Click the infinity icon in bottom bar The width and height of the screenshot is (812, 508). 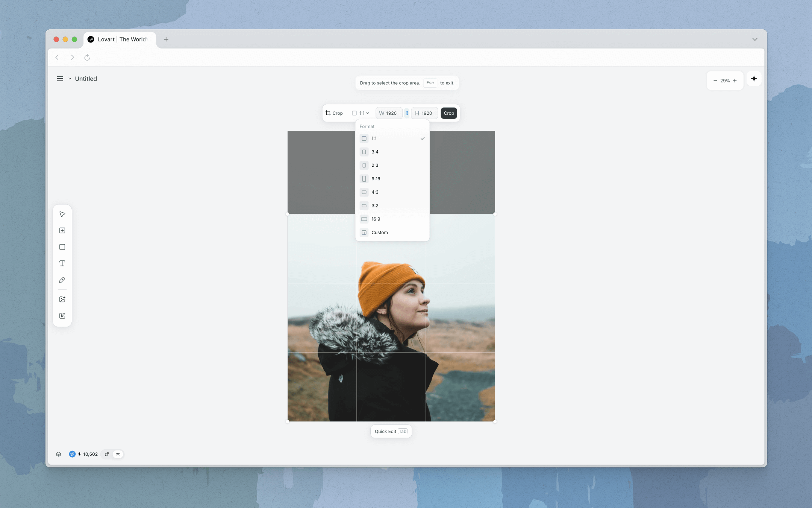(x=118, y=454)
